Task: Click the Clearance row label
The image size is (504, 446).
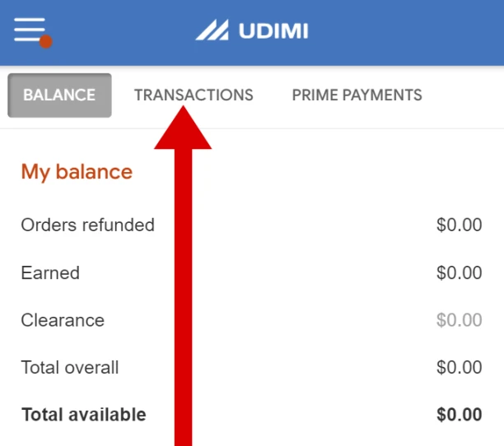Action: [x=63, y=320]
